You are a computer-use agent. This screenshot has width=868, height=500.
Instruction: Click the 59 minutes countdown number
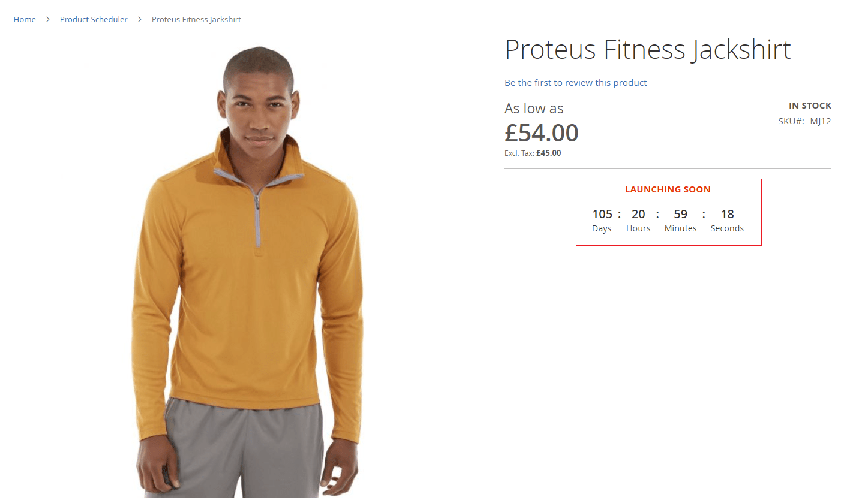680,214
